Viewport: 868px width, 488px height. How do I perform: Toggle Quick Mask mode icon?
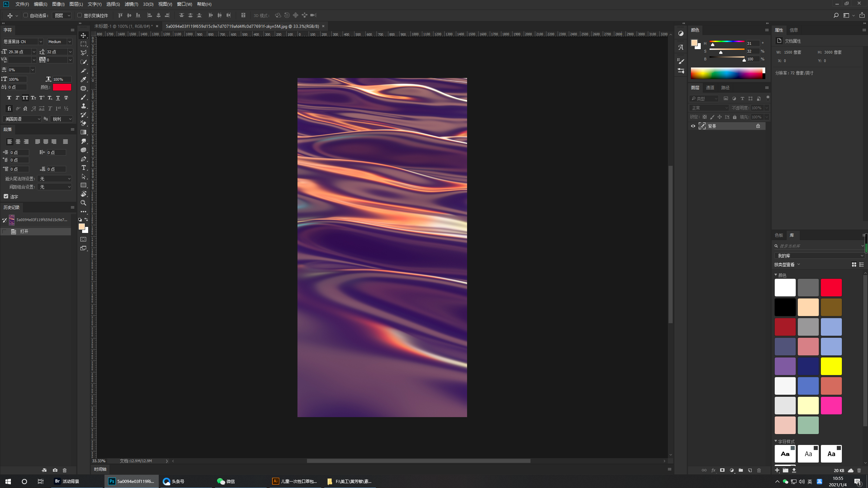pos(83,239)
